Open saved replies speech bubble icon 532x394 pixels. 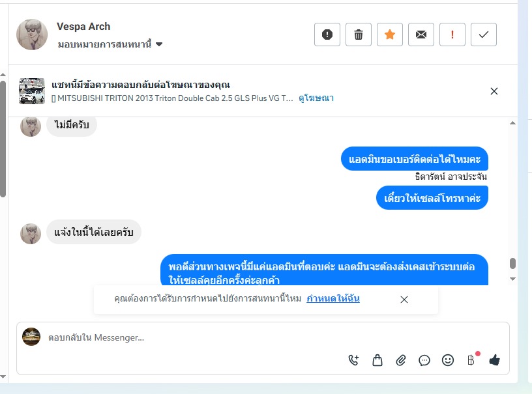[x=424, y=360]
